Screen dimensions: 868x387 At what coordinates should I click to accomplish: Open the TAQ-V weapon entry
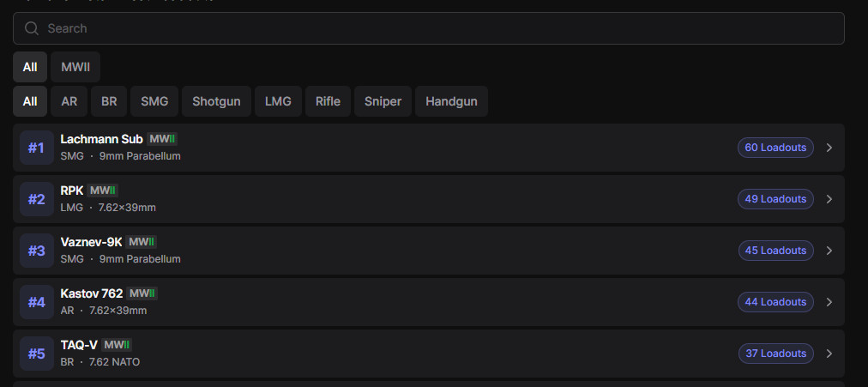(x=78, y=345)
